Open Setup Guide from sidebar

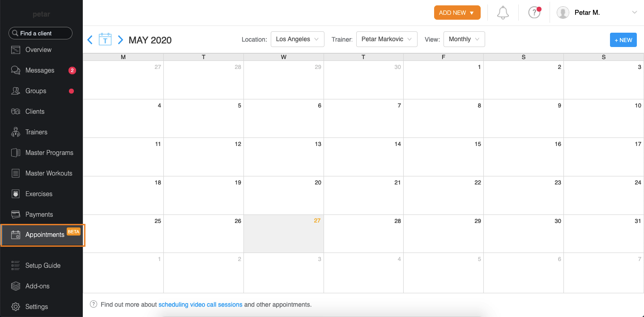point(43,266)
